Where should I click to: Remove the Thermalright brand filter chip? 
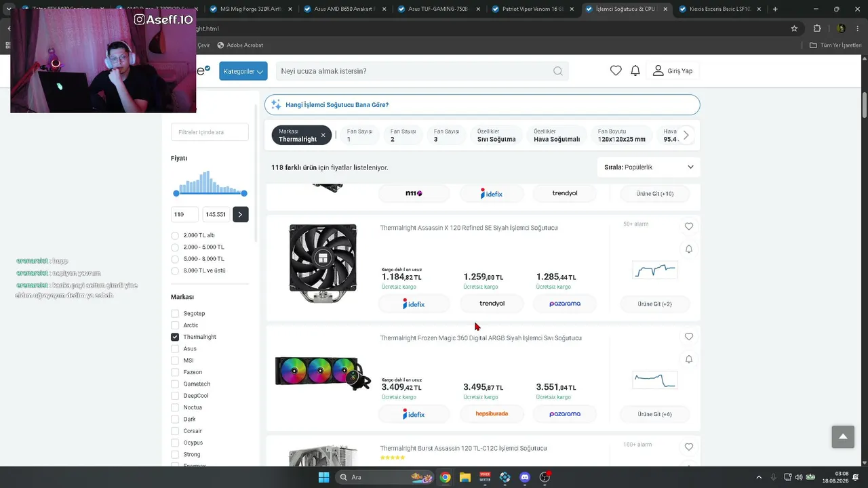pos(323,135)
